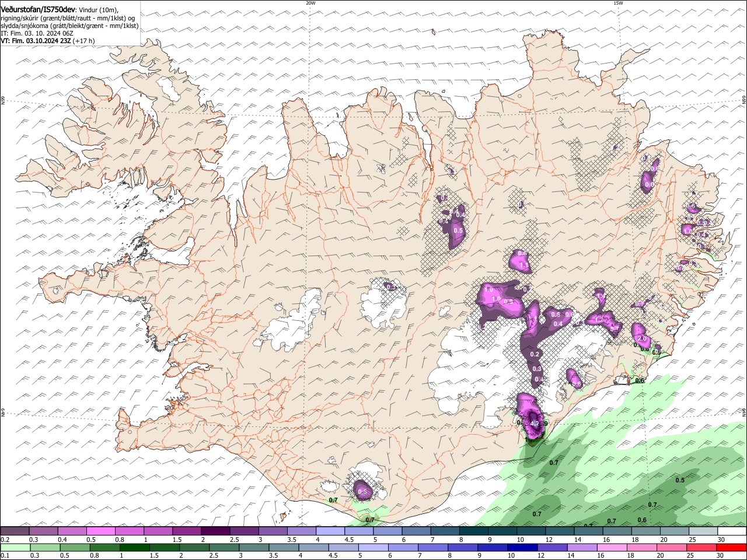This screenshot has height=560, width=747.
Task: Pick the darkest purple 2 swatch in snow legend
Action: click(215, 531)
